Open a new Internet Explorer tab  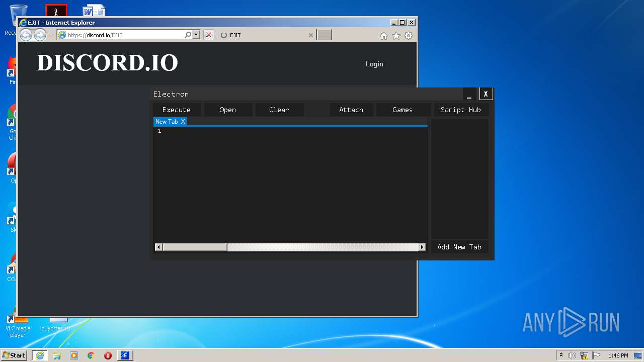click(324, 35)
